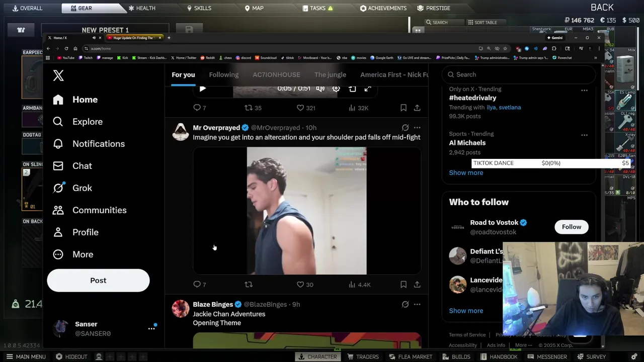Screen dimensions: 644x362
Task: Open the Mr Overprayed video thumbnail
Action: pos(307,211)
